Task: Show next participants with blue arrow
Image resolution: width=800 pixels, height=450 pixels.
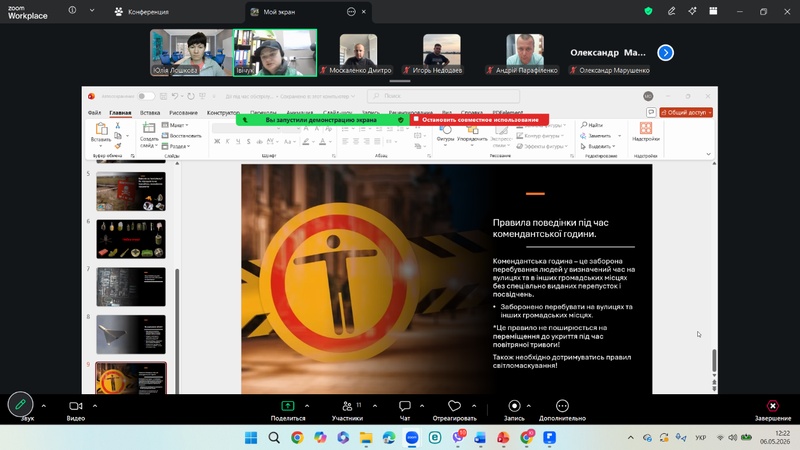Action: (665, 53)
